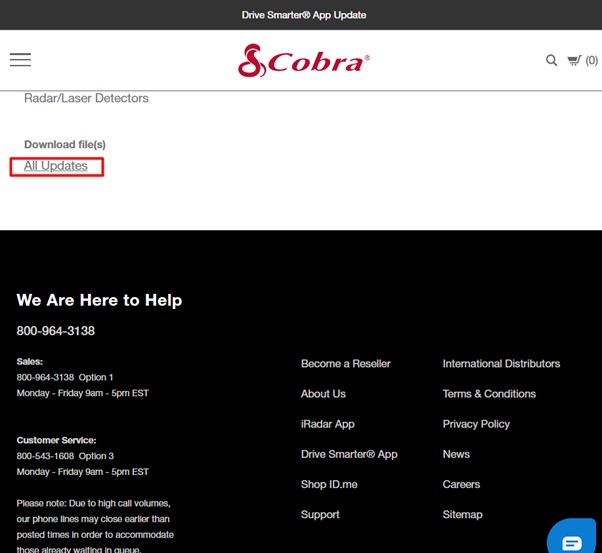This screenshot has width=602, height=553.
Task: Click sales number 800-964-3138 Option 1
Action: (x=65, y=377)
